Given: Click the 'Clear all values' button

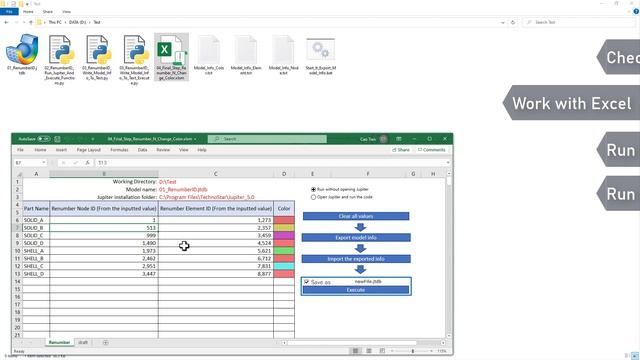Looking at the screenshot, I should pos(356,216).
